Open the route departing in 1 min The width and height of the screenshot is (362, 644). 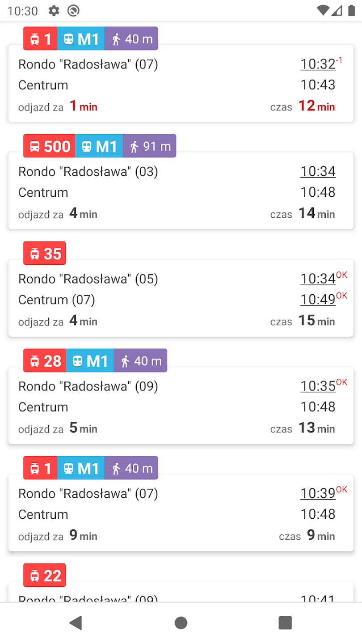tap(181, 85)
